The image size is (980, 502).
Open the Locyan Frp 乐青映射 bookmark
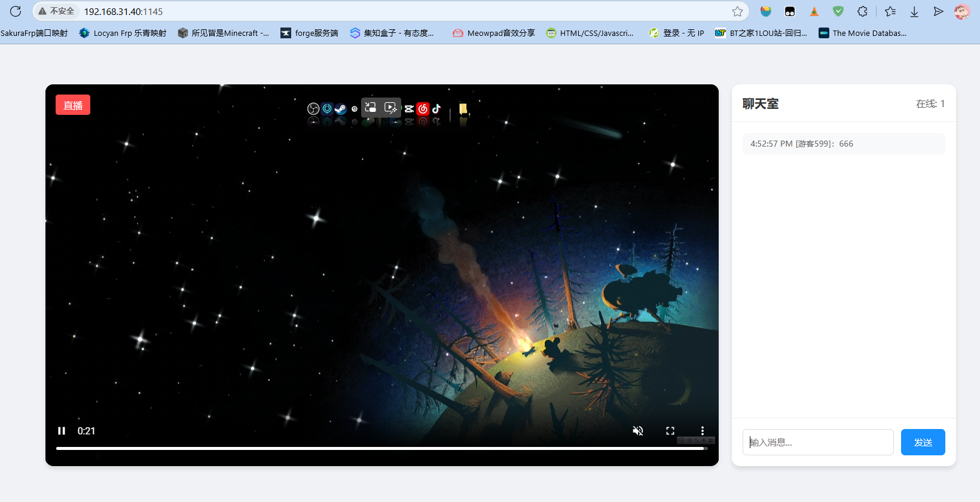(x=123, y=33)
